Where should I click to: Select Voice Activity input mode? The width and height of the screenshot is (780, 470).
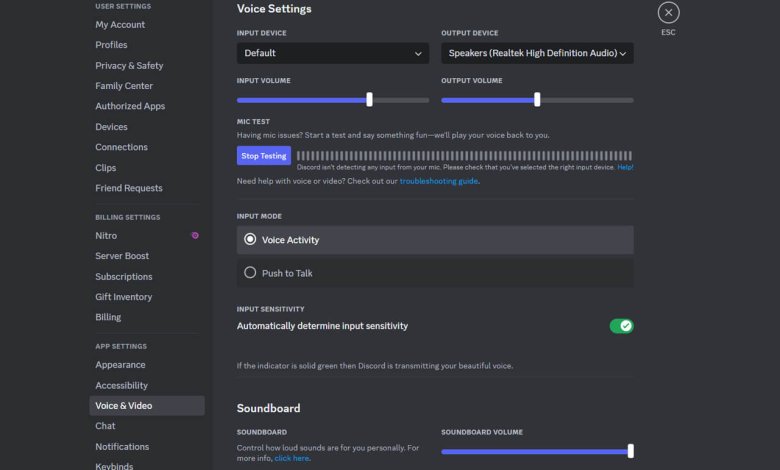click(435, 240)
